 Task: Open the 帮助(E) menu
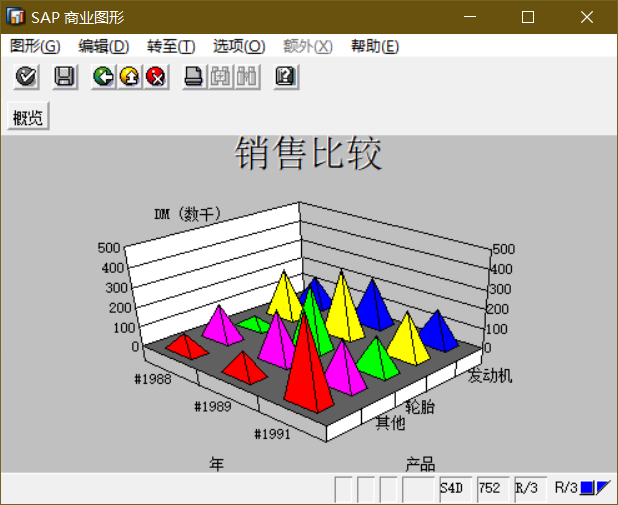click(375, 46)
